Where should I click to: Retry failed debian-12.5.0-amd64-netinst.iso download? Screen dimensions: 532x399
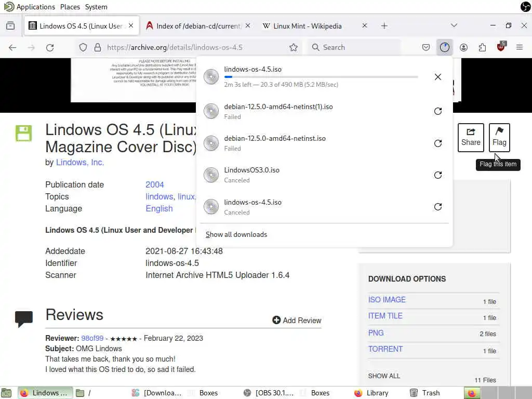coord(437,143)
